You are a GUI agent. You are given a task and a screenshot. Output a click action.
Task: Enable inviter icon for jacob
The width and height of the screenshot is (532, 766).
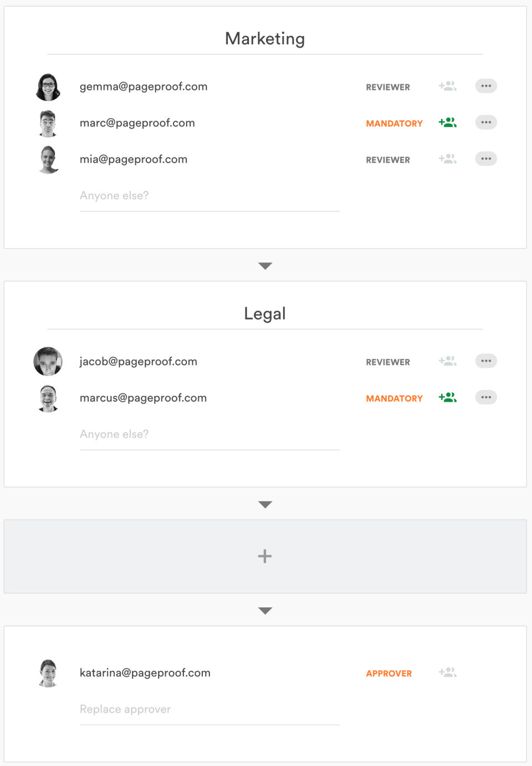[x=448, y=361]
